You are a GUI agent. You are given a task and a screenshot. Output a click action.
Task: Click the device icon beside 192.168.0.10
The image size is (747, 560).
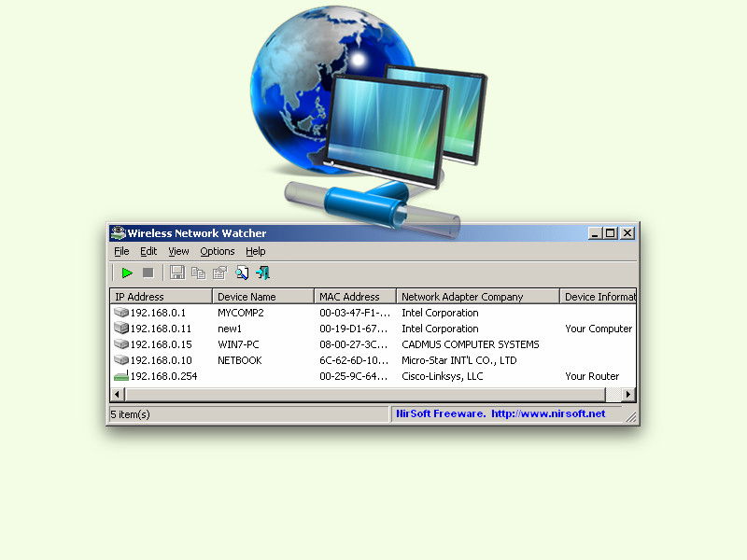coord(121,360)
